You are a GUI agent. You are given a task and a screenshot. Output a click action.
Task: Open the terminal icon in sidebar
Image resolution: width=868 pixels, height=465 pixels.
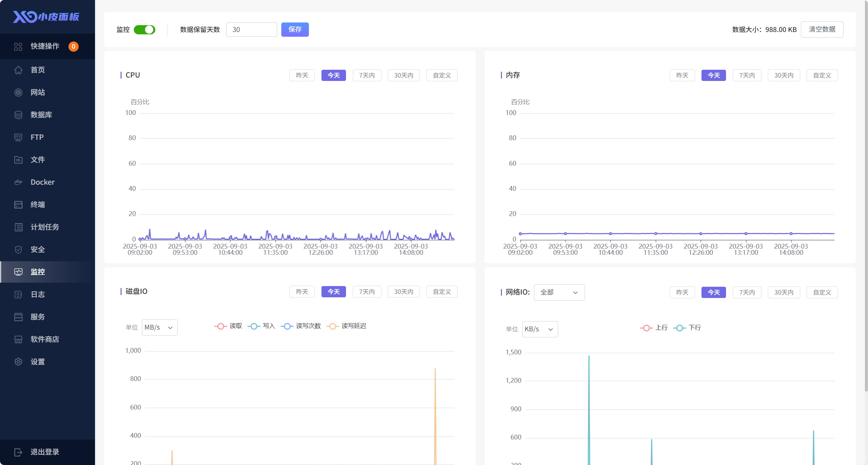tap(18, 204)
